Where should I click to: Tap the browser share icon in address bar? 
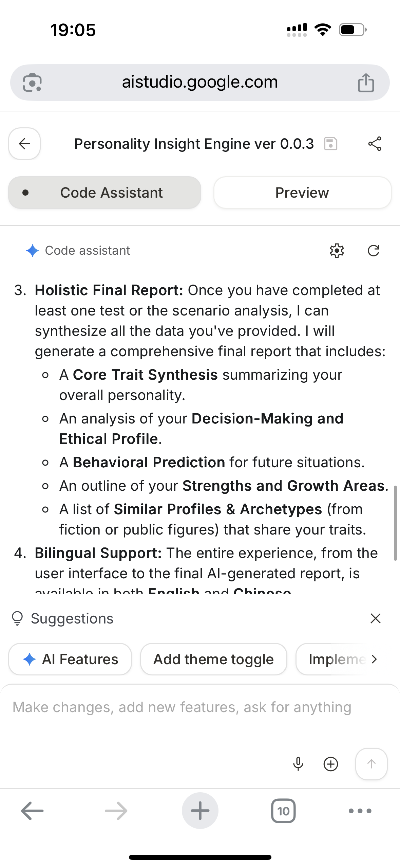(x=366, y=83)
